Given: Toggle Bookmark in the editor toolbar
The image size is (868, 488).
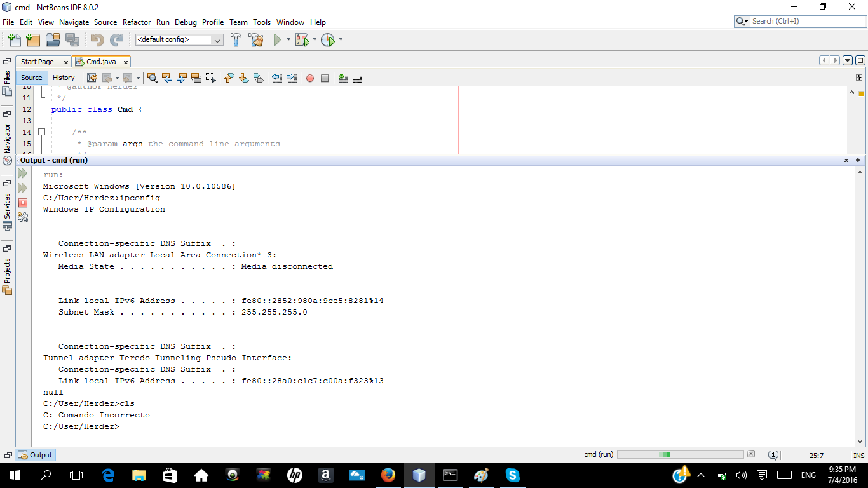Looking at the screenshot, I should pos(259,78).
